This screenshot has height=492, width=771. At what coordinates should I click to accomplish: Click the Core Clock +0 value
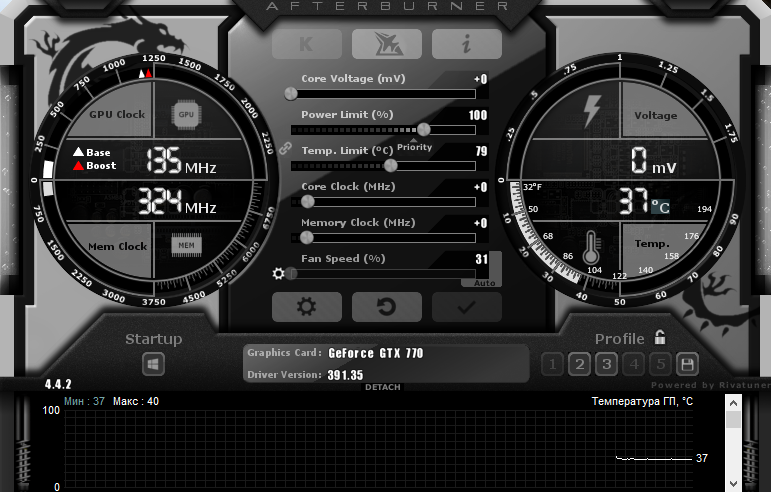tap(480, 187)
